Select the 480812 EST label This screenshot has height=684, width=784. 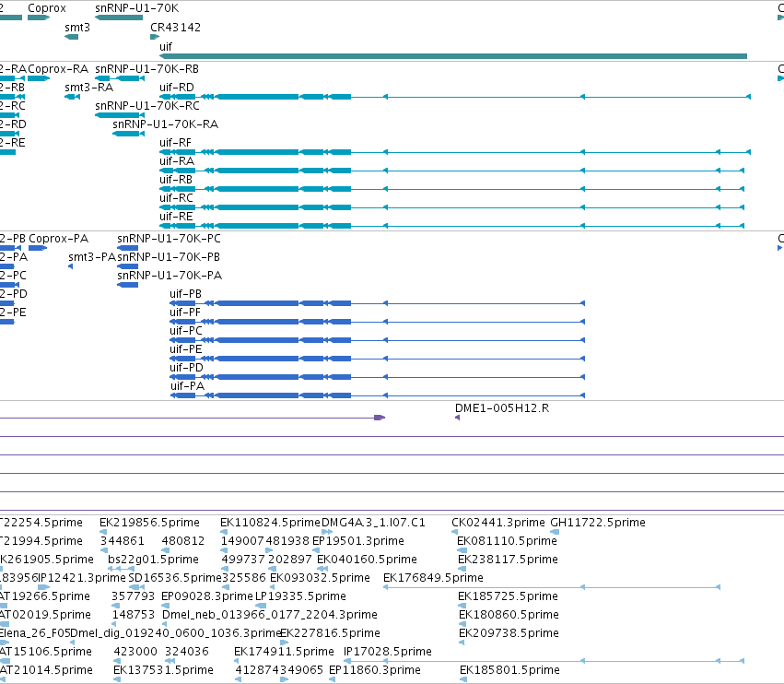(x=183, y=541)
